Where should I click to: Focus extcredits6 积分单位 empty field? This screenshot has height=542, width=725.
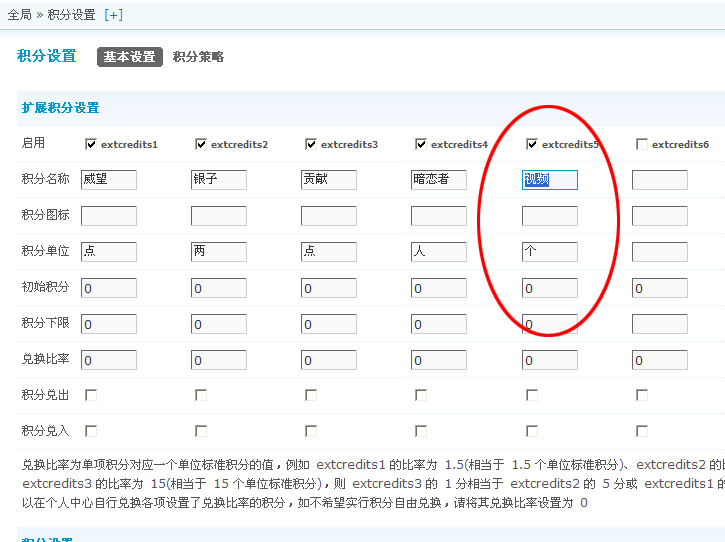660,252
